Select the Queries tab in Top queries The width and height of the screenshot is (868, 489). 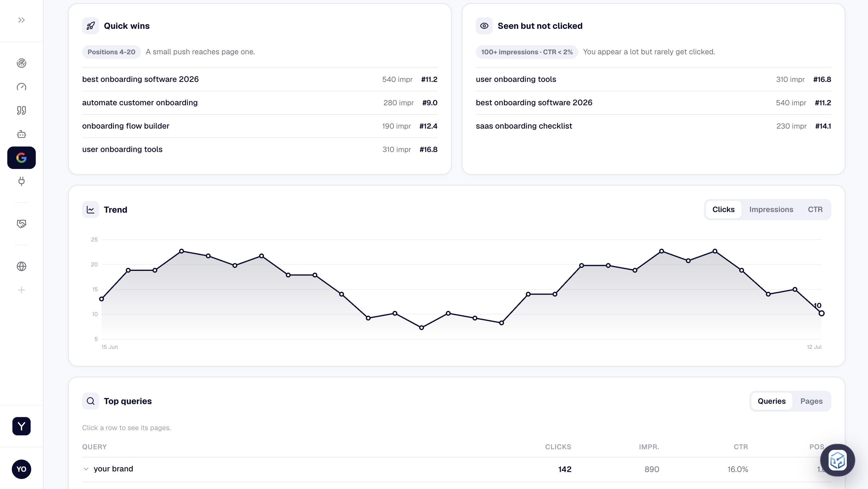[x=771, y=401]
